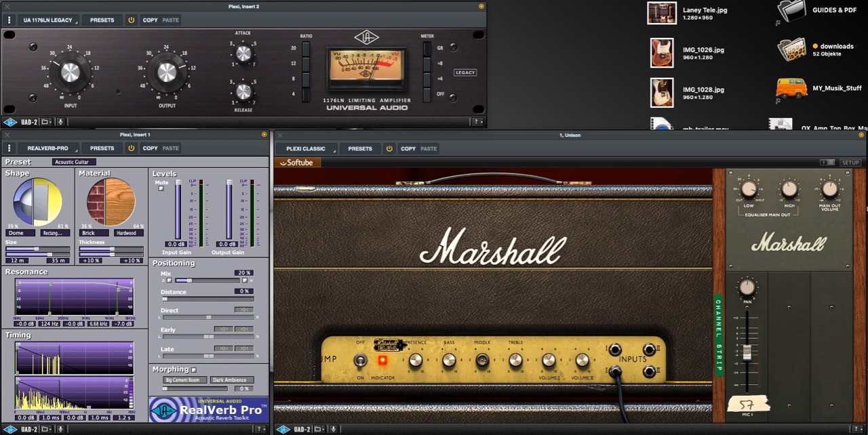Click COPY in the 1176LN toolbar
The image size is (868, 435).
(x=150, y=20)
